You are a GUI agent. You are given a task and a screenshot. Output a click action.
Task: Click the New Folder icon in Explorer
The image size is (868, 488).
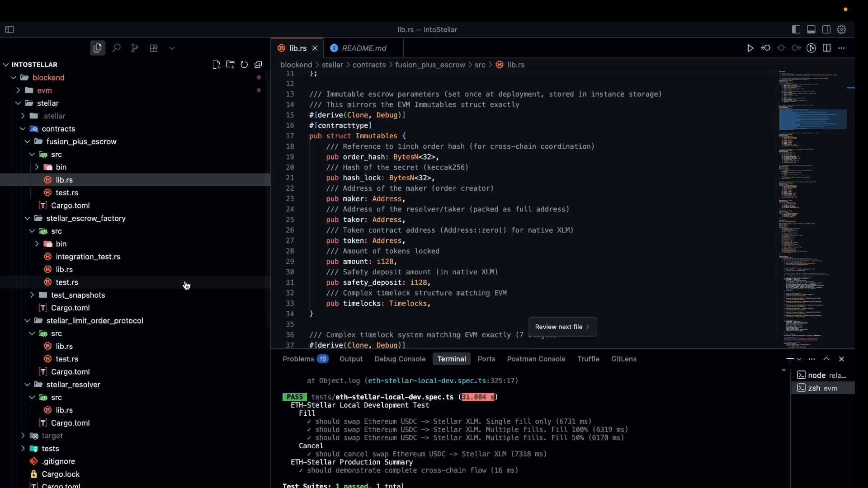click(x=231, y=65)
